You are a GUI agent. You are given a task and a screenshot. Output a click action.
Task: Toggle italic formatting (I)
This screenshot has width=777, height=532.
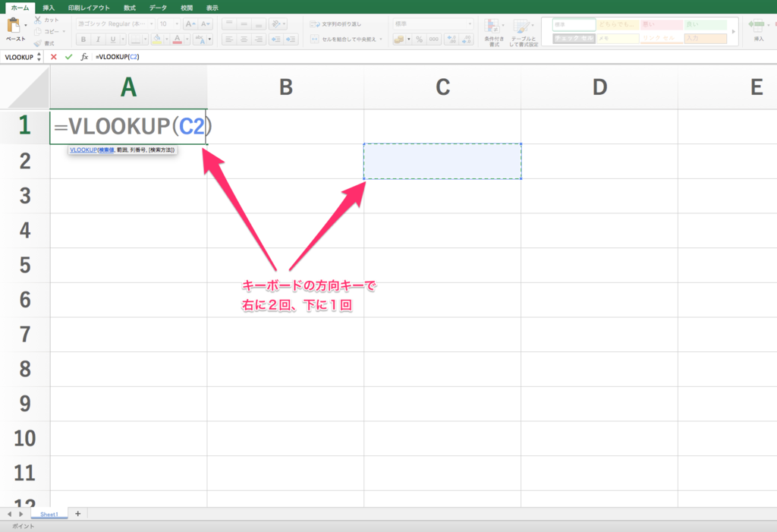tap(98, 39)
